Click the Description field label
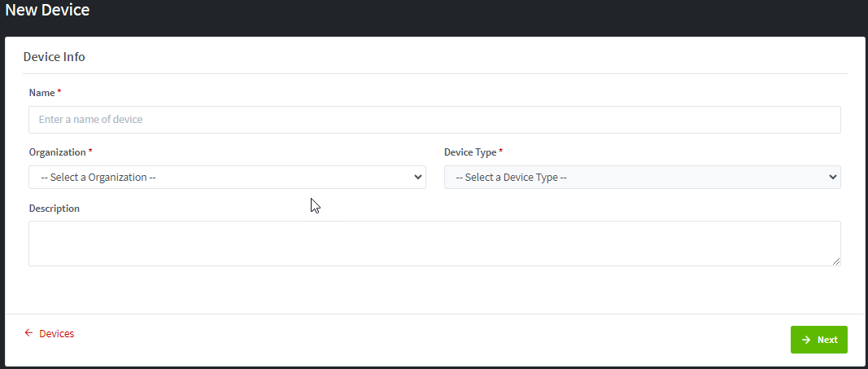The height and width of the screenshot is (369, 868). (54, 209)
